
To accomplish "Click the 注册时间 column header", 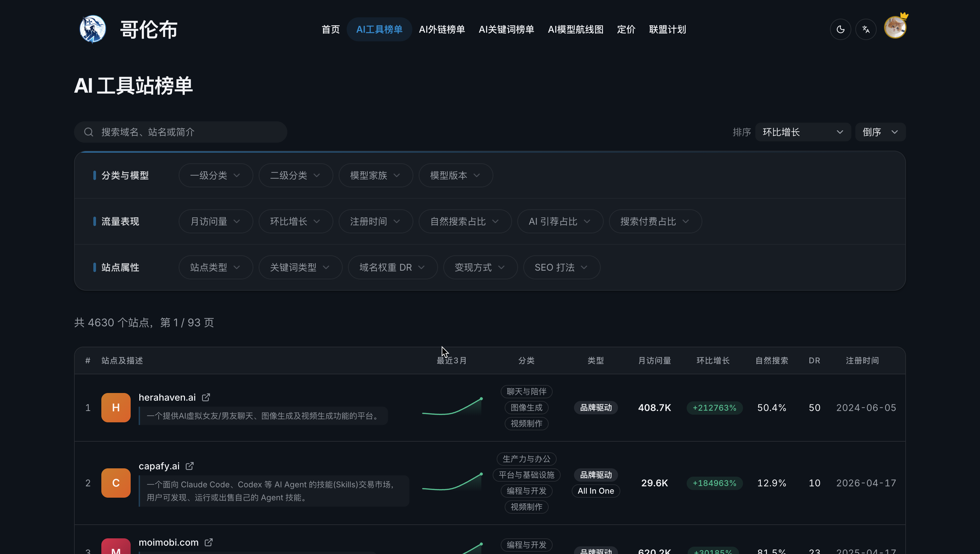I will 862,360.
